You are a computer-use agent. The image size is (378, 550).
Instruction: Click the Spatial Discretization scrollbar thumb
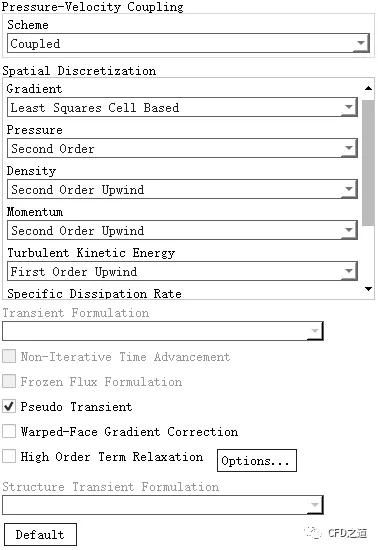coord(368,163)
